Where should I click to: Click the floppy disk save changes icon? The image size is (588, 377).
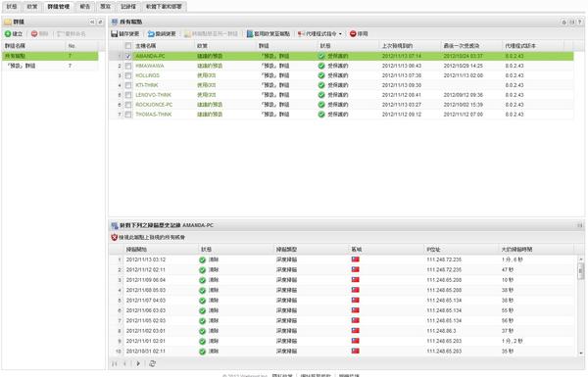tap(115, 34)
